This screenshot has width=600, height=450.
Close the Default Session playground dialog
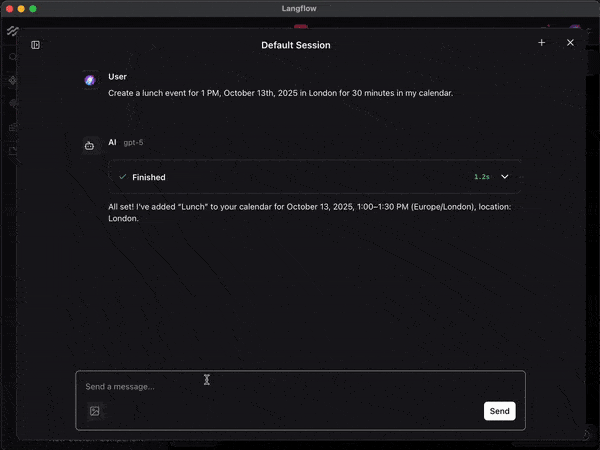tap(570, 42)
